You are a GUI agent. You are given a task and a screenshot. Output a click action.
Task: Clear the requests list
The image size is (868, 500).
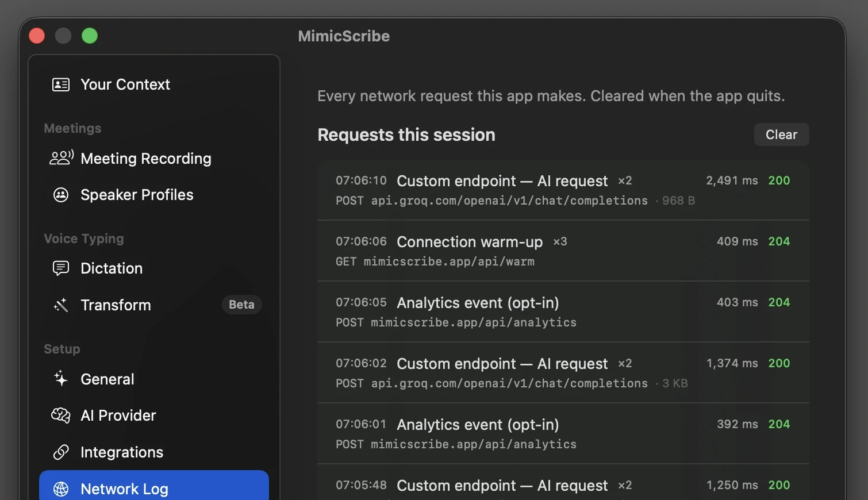coord(781,134)
